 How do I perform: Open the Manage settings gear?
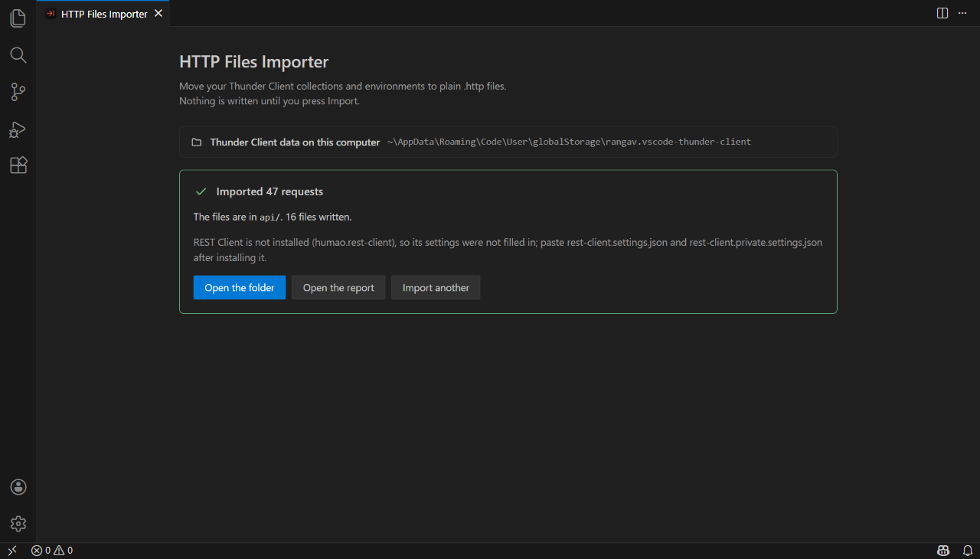click(18, 524)
